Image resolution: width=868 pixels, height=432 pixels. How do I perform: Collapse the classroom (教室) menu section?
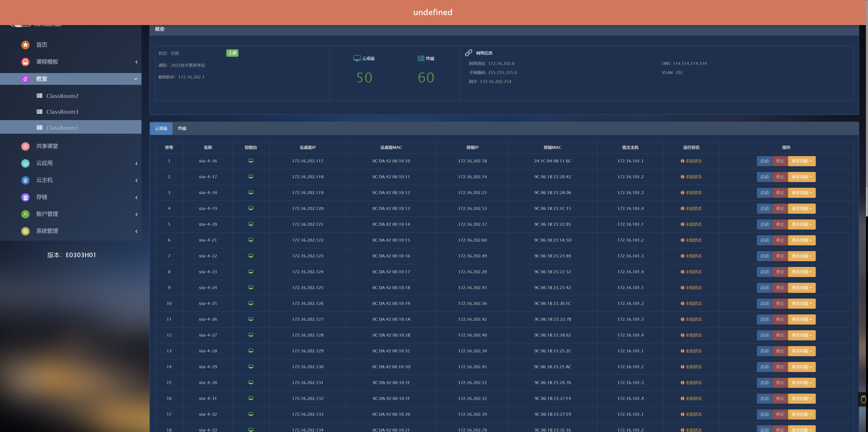[x=136, y=79]
